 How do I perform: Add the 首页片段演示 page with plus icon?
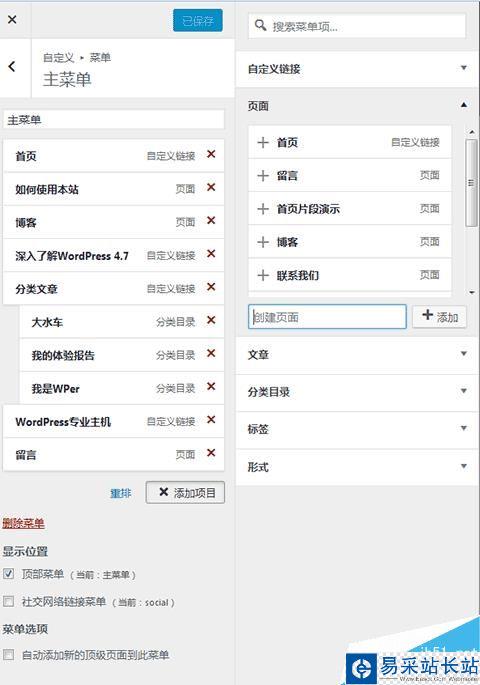tap(263, 209)
